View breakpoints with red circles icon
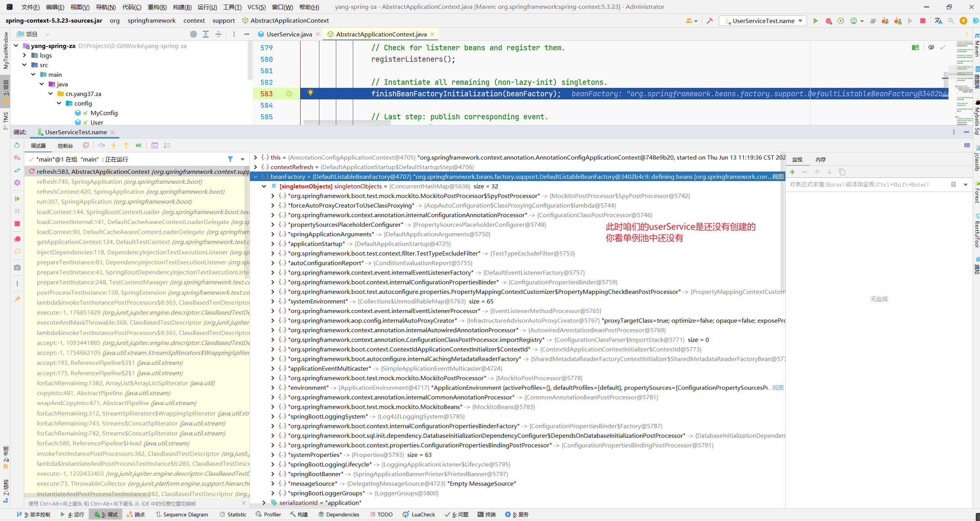The image size is (980, 521). click(x=17, y=239)
